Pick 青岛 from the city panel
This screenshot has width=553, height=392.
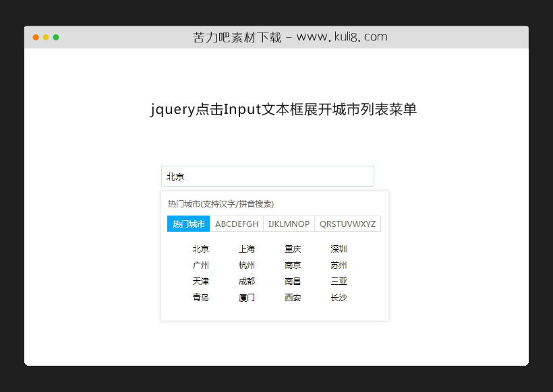pyautogui.click(x=200, y=297)
